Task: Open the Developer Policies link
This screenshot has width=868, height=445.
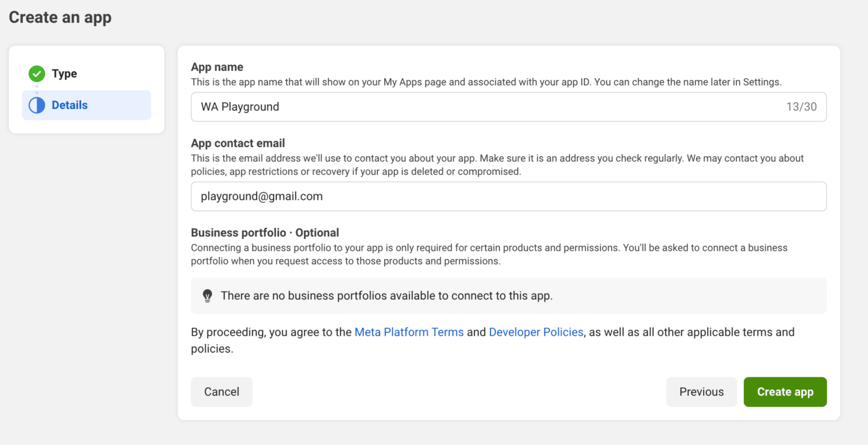Action: point(536,332)
